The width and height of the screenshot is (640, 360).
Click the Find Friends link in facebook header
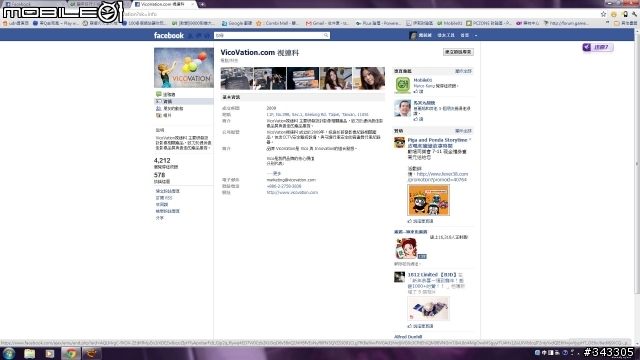pos(446,36)
